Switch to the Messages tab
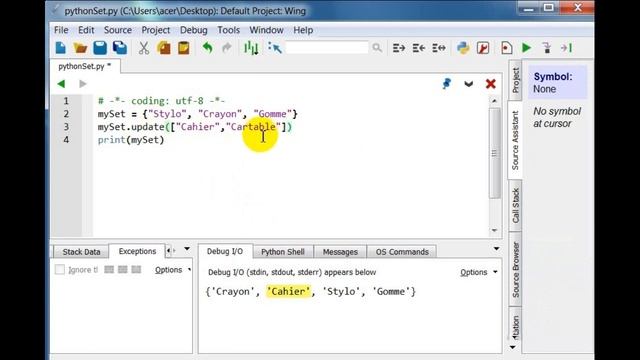640x360 pixels. (340, 252)
